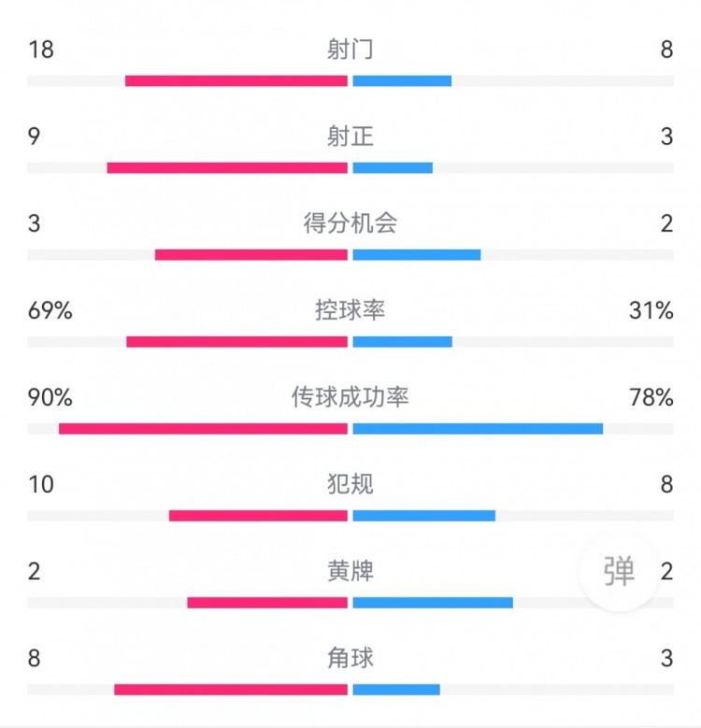Screen dimensions: 701x728
Task: Select the 角球 stat label
Action: (350, 658)
